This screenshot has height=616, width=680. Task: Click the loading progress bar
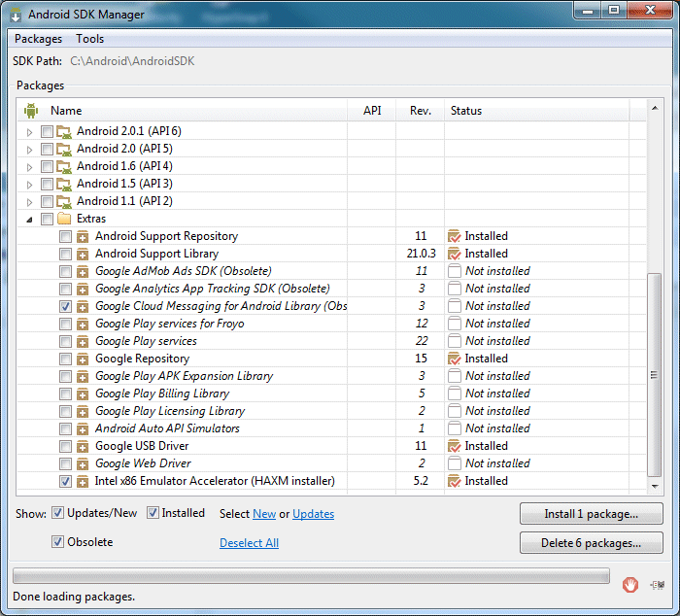pyautogui.click(x=311, y=575)
